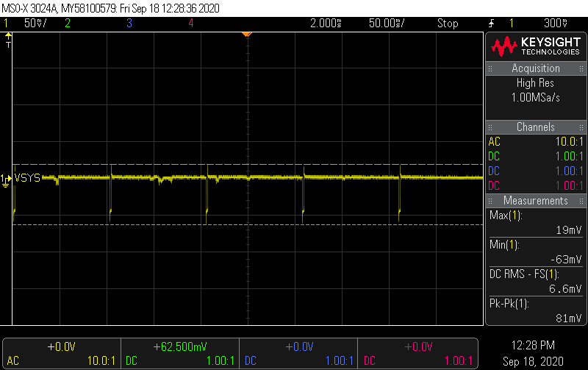588x370 pixels.
Task: Click the DC RMS - FS(1) measurement
Action: (536, 282)
